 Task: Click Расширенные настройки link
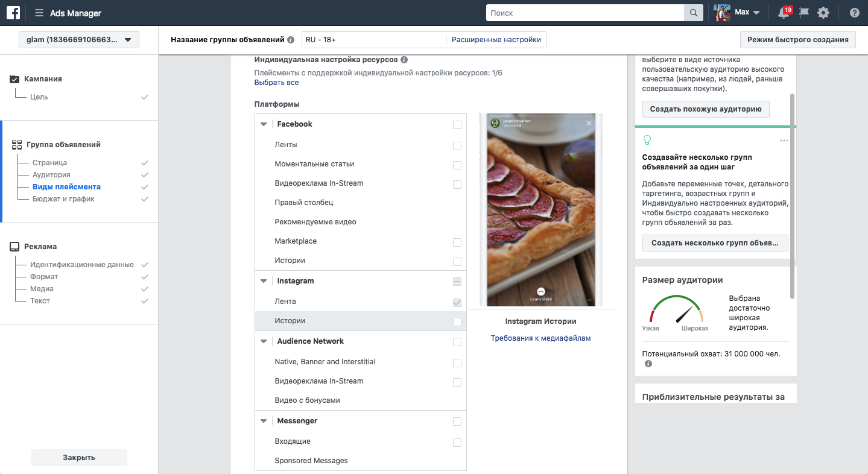(496, 40)
